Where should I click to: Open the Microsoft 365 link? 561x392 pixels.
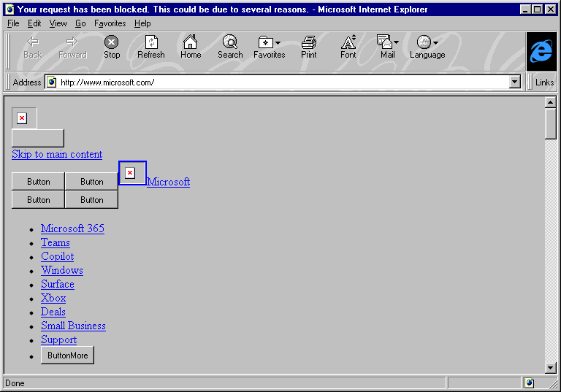pyautogui.click(x=72, y=228)
